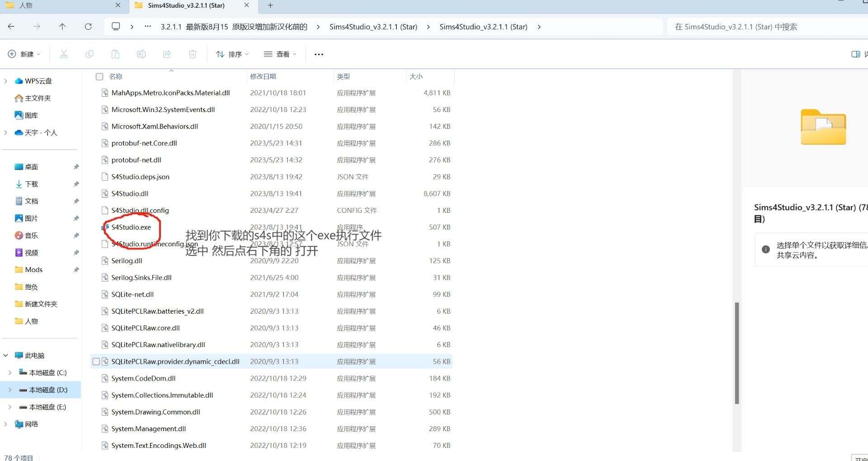This screenshot has height=461, width=868.
Task: Collapse the 此电脑 tree node
Action: point(5,356)
